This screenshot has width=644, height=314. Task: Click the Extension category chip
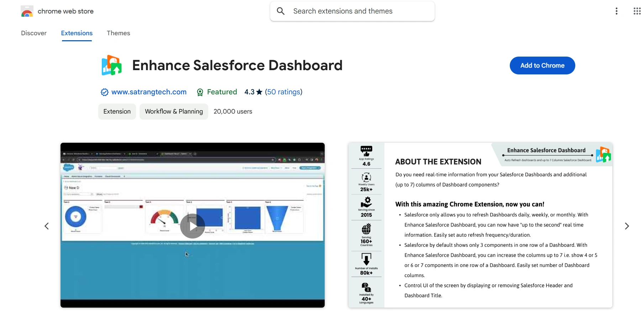pos(117,111)
